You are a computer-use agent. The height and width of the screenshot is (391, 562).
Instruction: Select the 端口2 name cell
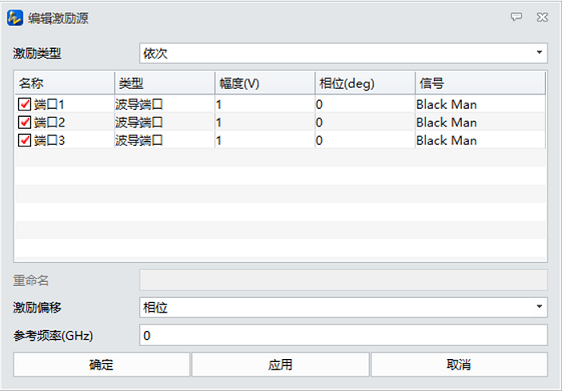pos(65,122)
